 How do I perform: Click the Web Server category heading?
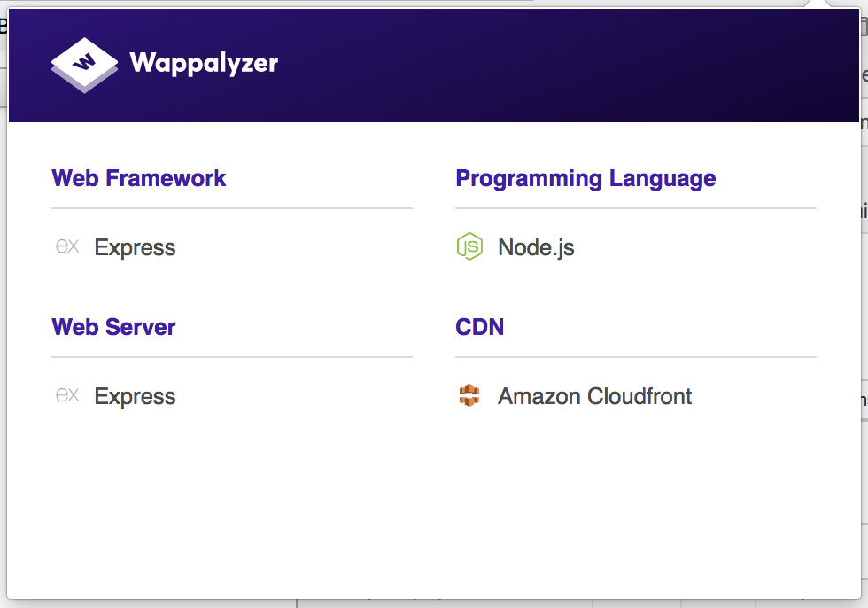[113, 327]
